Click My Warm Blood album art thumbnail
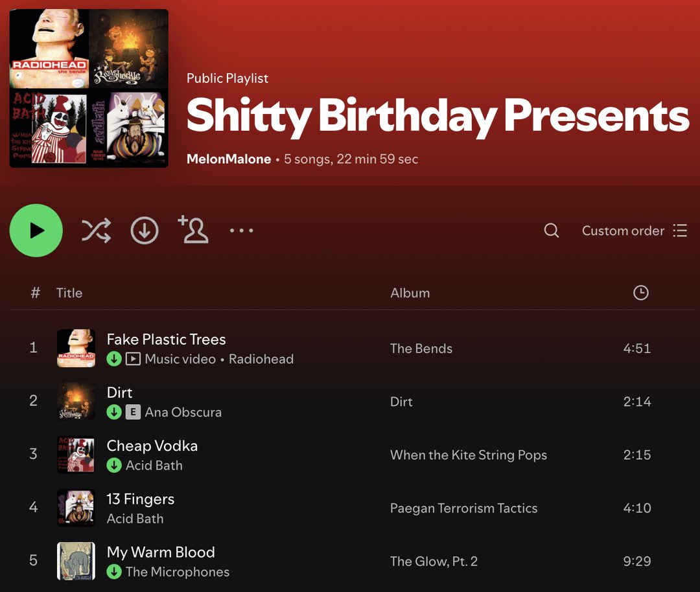This screenshot has height=592, width=700. (x=76, y=561)
